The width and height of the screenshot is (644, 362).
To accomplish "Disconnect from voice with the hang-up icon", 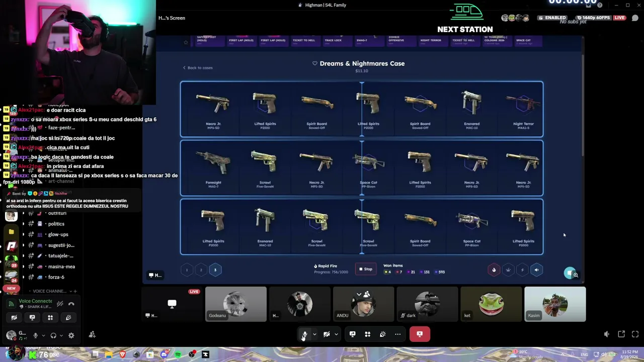I will (x=71, y=304).
